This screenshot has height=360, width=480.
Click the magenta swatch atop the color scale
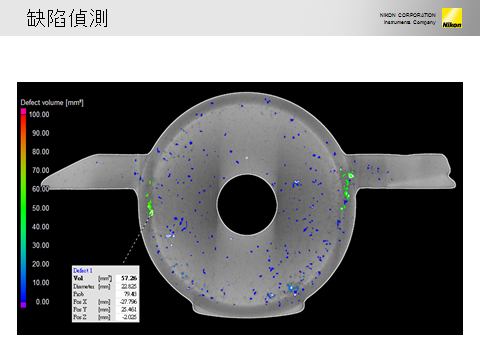pos(23,111)
